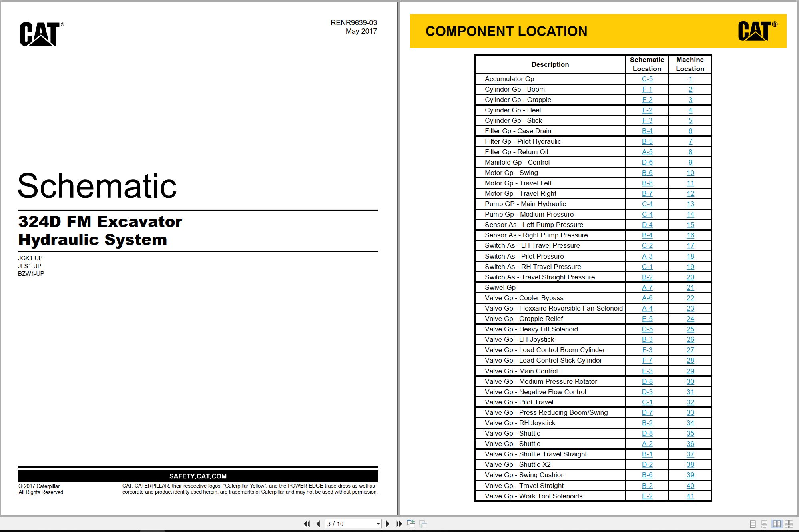The height and width of the screenshot is (532, 799).
Task: Open A-5 link for Filter Gp - Return Oil
Action: (x=647, y=152)
